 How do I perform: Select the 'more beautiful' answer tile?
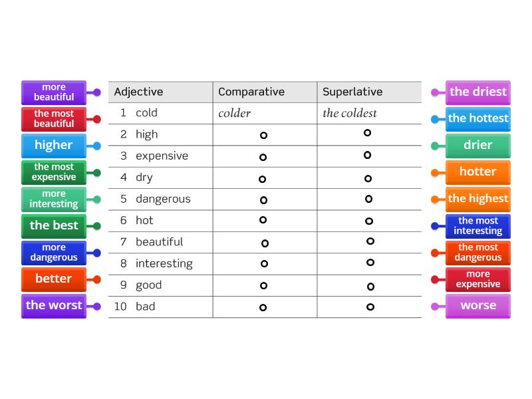pyautogui.click(x=53, y=92)
